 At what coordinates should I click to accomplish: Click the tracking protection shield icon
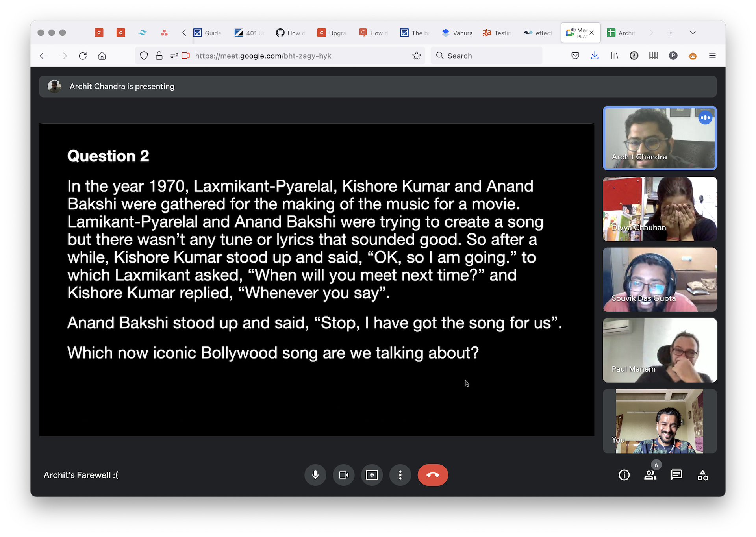pos(144,56)
